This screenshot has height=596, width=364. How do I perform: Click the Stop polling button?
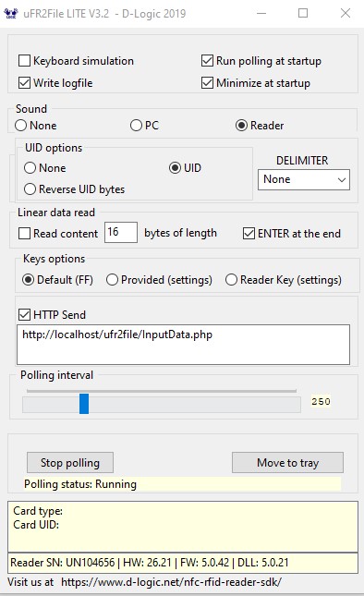pyautogui.click(x=70, y=463)
